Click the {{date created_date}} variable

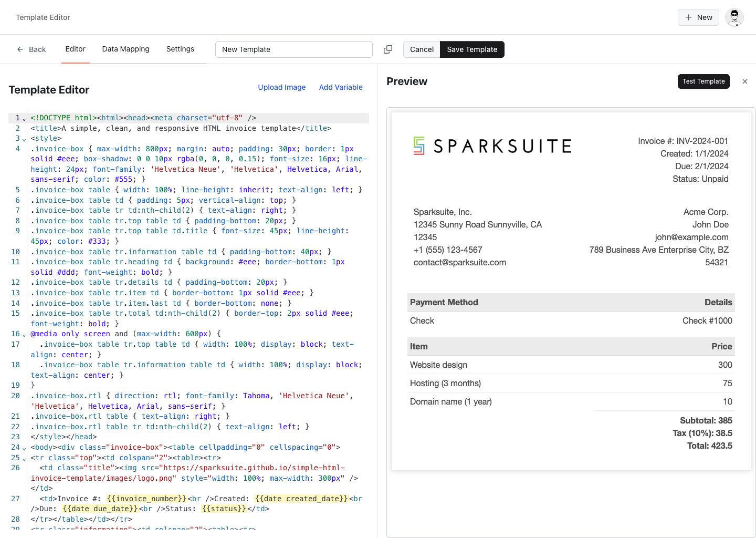click(x=301, y=499)
